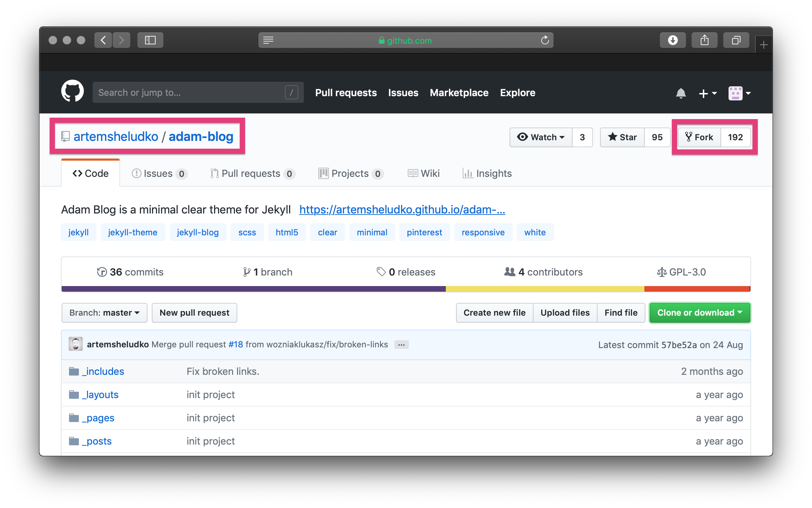812x508 pixels.
Task: Click the purple language bar segment
Action: (254, 289)
